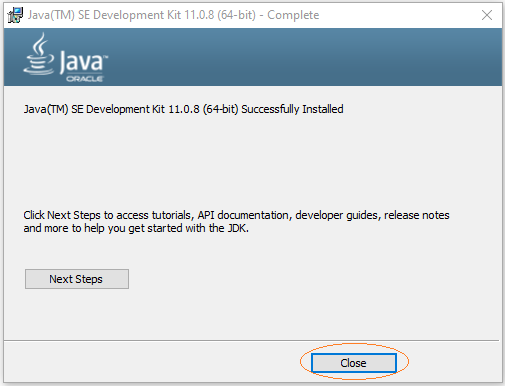Click the installer icon in title bar
Image resolution: width=505 pixels, height=386 pixels.
point(15,15)
